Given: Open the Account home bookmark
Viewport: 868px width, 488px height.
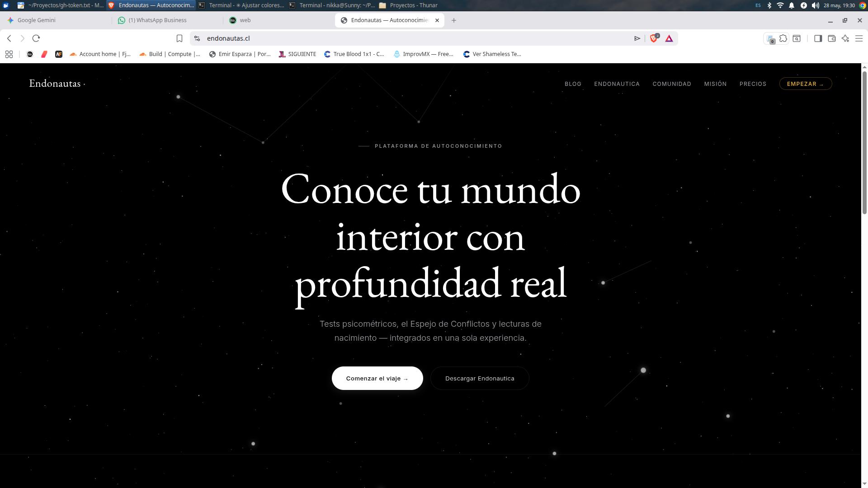Looking at the screenshot, I should [100, 54].
